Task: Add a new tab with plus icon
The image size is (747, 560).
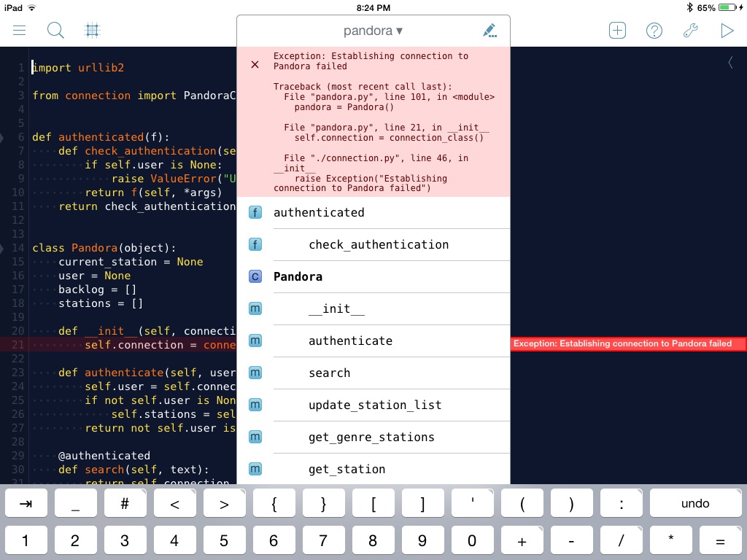Action: click(617, 31)
